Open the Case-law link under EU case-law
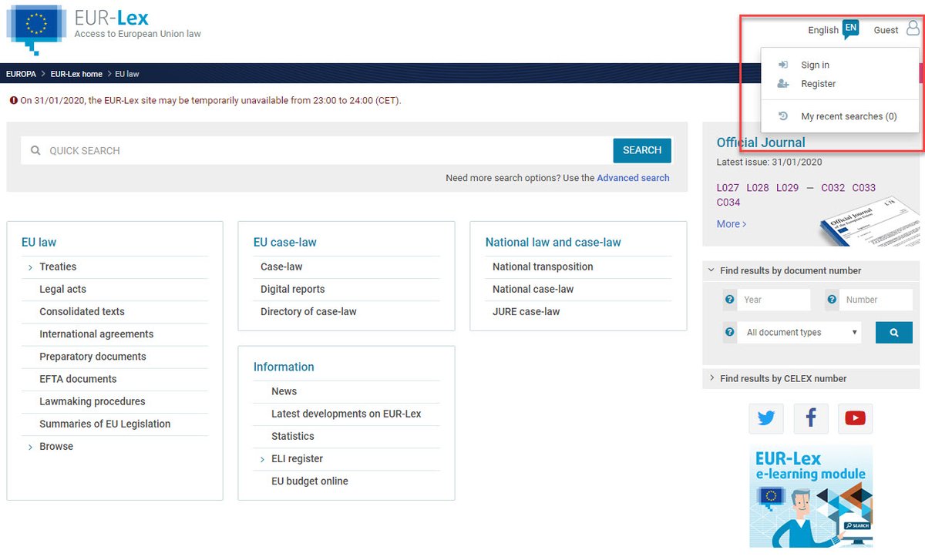Image resolution: width=925 pixels, height=560 pixels. coord(281,267)
